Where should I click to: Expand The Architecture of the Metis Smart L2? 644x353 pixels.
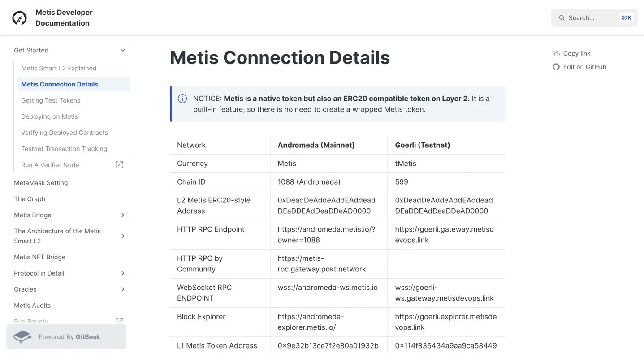tap(122, 236)
